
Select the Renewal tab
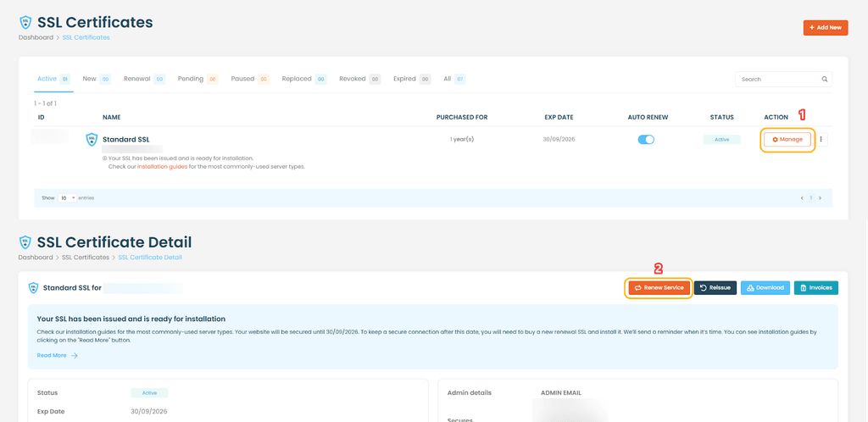click(x=144, y=79)
